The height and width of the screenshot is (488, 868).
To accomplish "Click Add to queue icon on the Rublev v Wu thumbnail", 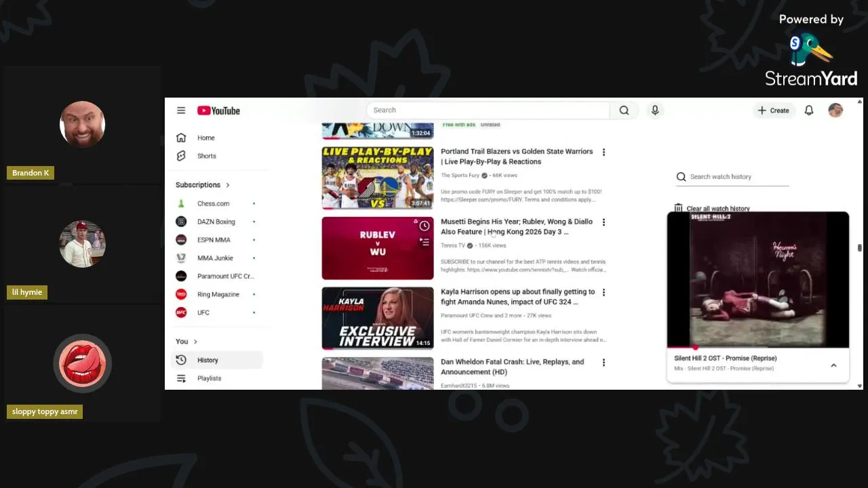I will (425, 241).
